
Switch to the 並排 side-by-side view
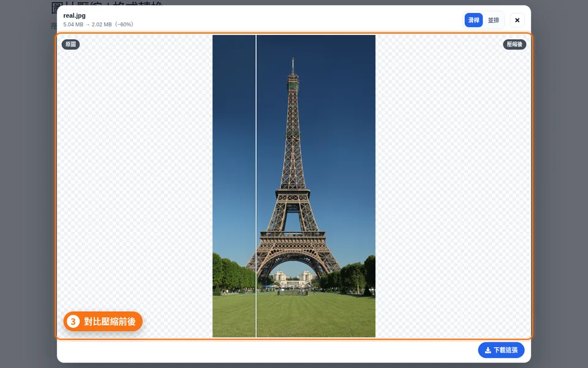(x=494, y=20)
